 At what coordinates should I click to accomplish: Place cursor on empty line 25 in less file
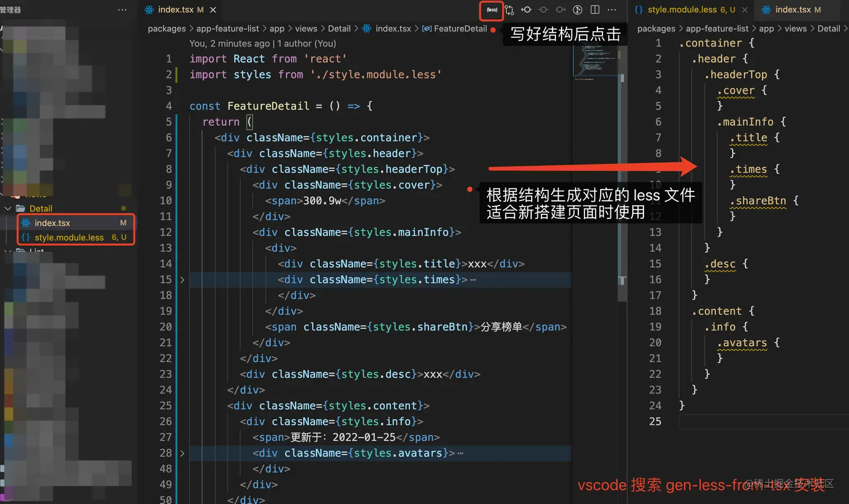click(764, 421)
